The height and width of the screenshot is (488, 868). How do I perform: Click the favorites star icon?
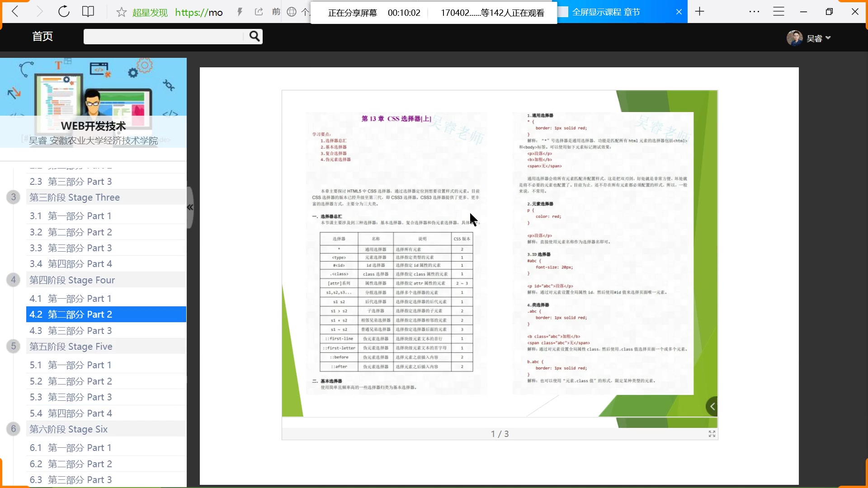[121, 12]
